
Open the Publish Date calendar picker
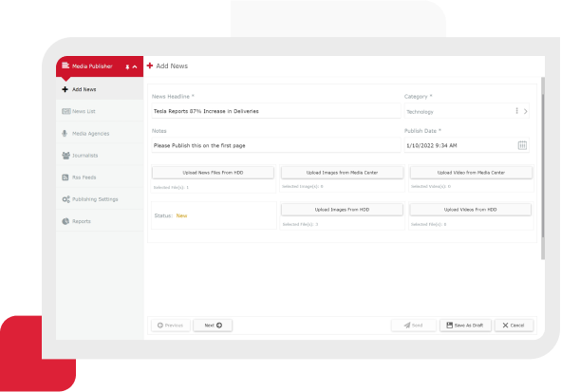coord(522,145)
